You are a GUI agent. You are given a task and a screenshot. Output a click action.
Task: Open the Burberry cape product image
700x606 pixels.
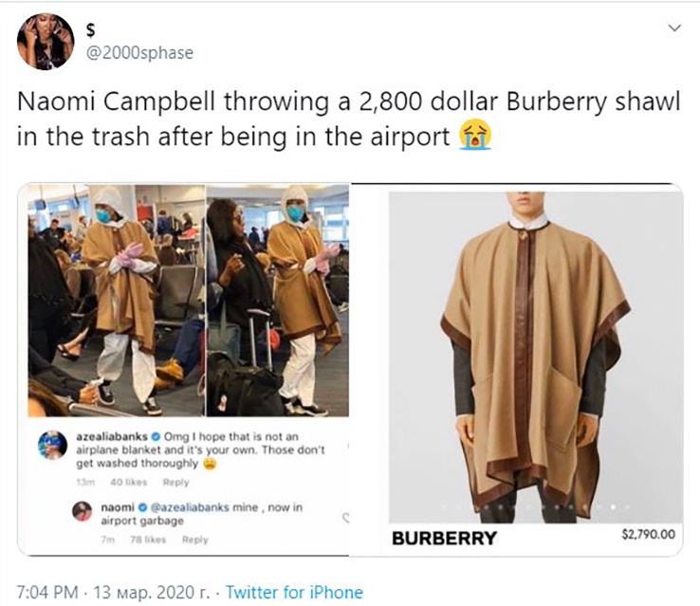tap(536, 357)
